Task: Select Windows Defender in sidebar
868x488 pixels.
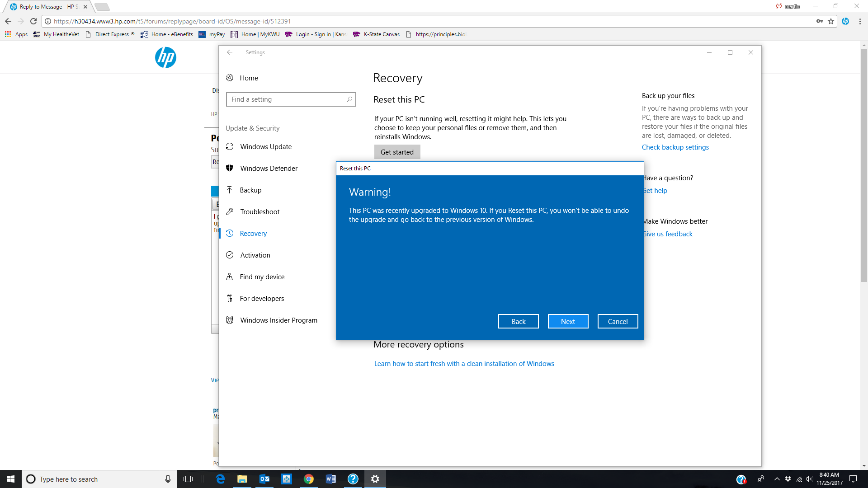Action: 269,169
